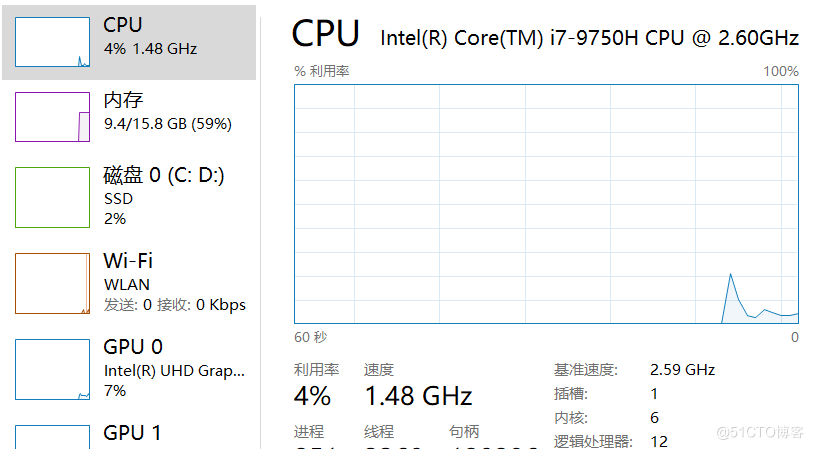The image size is (813, 449).
Task: Select the GPU 0 graph thumbnail
Action: pos(52,369)
